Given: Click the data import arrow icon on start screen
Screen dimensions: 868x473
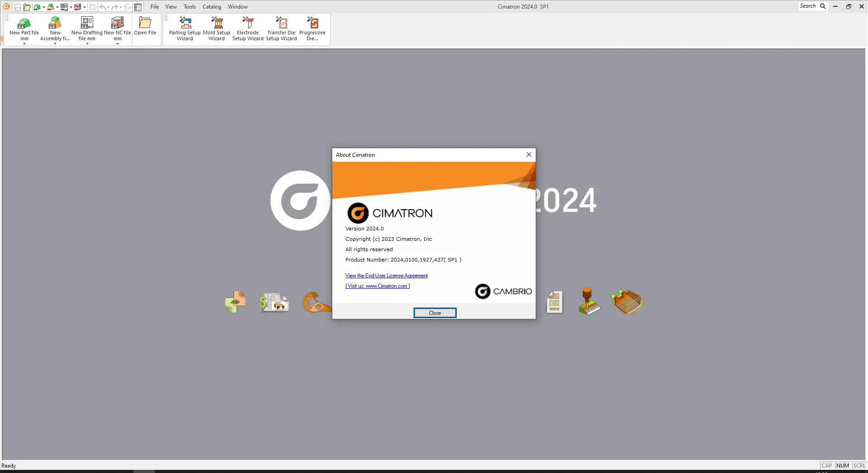Looking at the screenshot, I should 235,302.
